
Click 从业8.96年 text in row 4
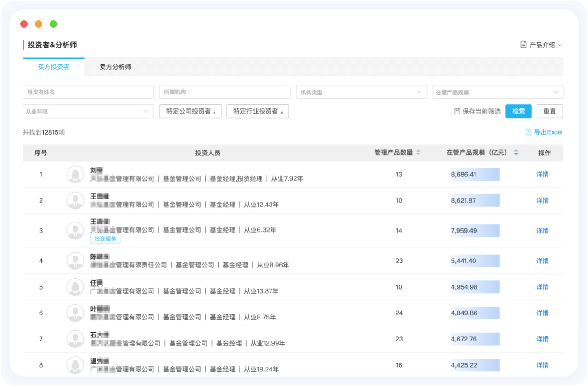click(273, 265)
